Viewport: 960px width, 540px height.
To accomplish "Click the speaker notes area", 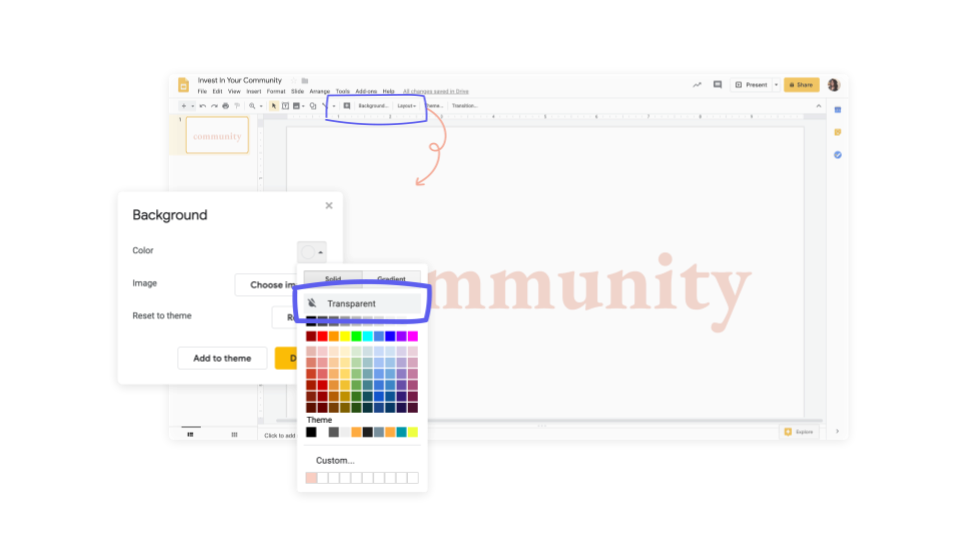I will point(280,435).
